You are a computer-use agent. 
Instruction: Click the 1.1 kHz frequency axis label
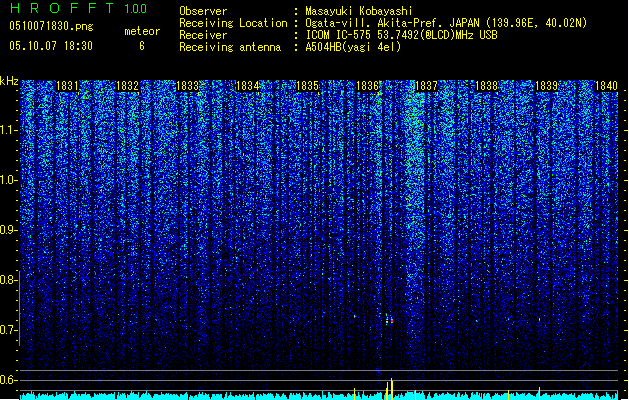click(x=8, y=130)
